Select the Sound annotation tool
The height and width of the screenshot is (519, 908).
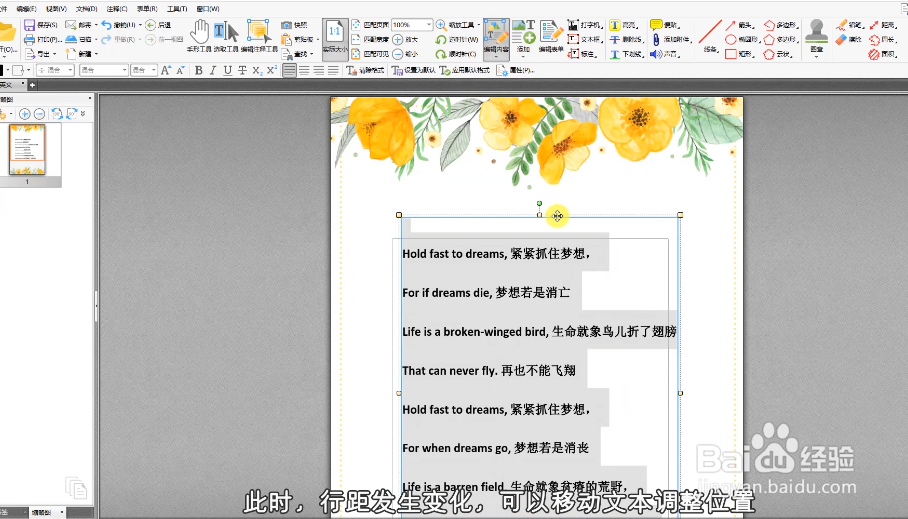click(x=665, y=54)
